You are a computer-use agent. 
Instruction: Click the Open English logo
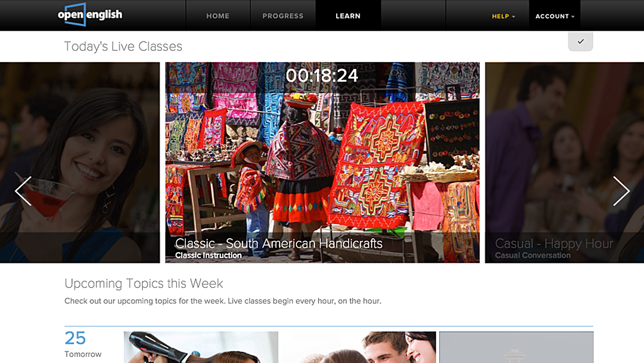tap(90, 15)
